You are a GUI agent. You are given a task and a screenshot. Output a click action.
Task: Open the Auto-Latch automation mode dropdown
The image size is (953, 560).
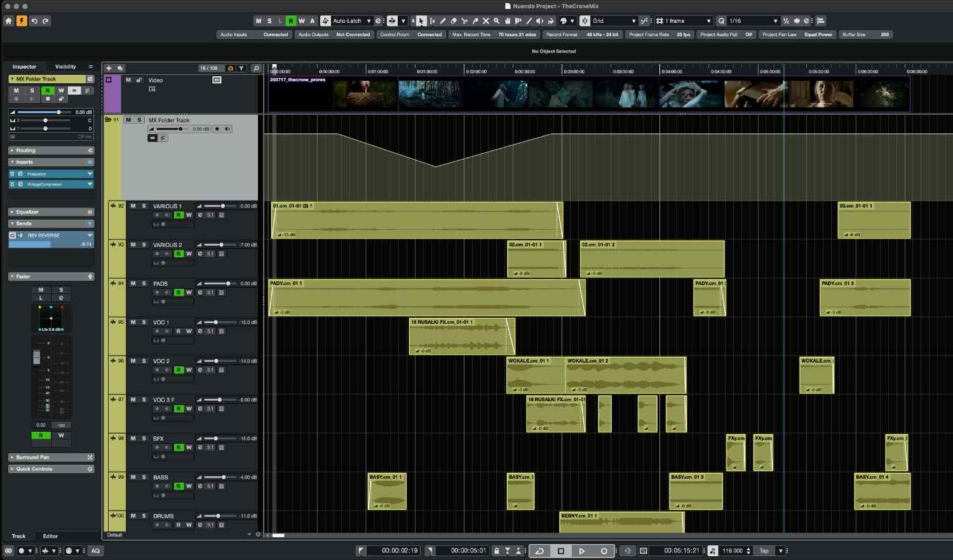(x=352, y=21)
